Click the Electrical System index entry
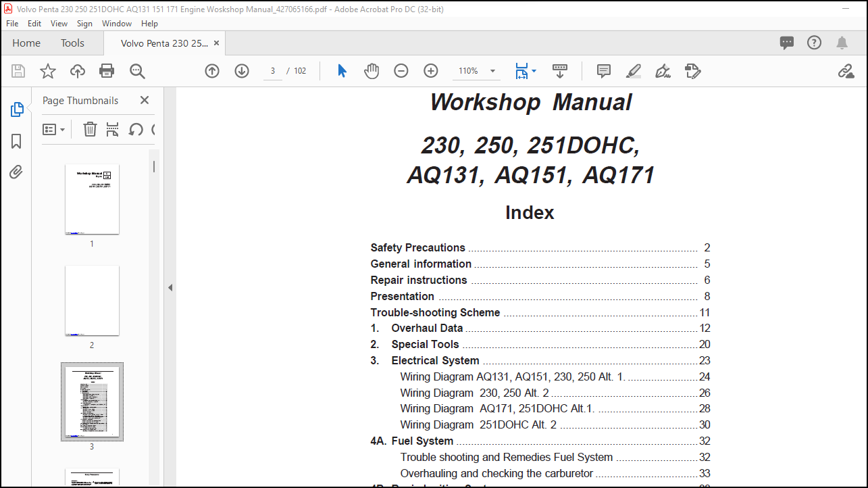Screen dimensions: 868x488 pyautogui.click(x=540, y=360)
